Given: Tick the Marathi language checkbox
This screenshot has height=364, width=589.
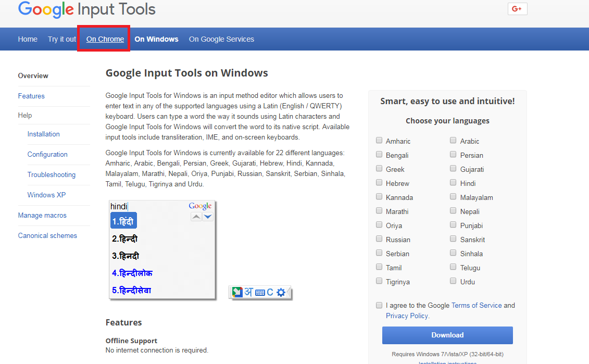Looking at the screenshot, I should [x=379, y=211].
